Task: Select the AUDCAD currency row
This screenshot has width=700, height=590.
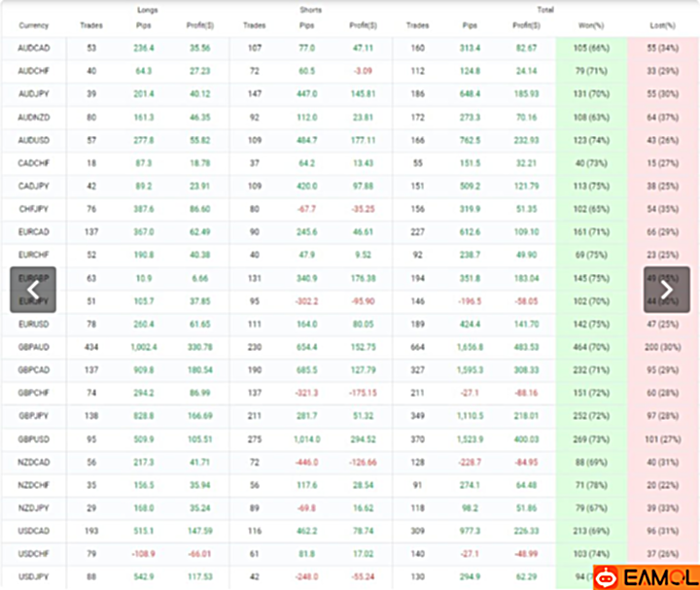Action: coord(35,48)
